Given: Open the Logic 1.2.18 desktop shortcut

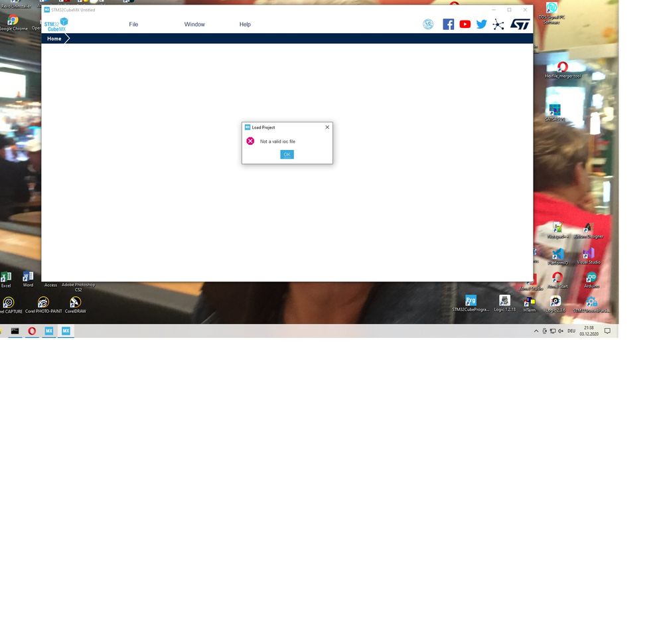Looking at the screenshot, I should coord(504,303).
